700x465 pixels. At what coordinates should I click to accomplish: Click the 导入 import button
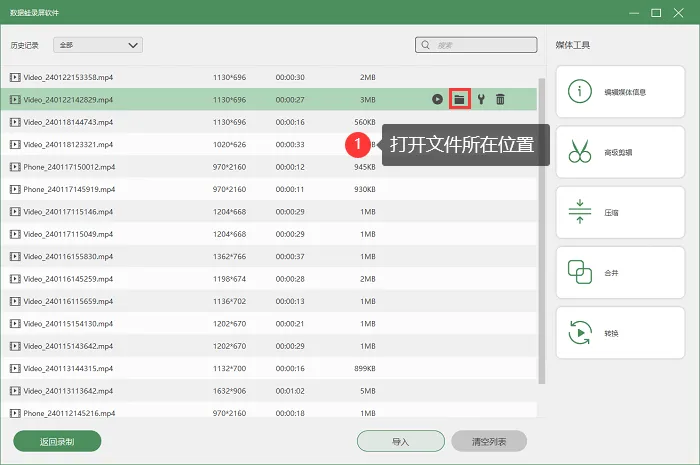400,441
